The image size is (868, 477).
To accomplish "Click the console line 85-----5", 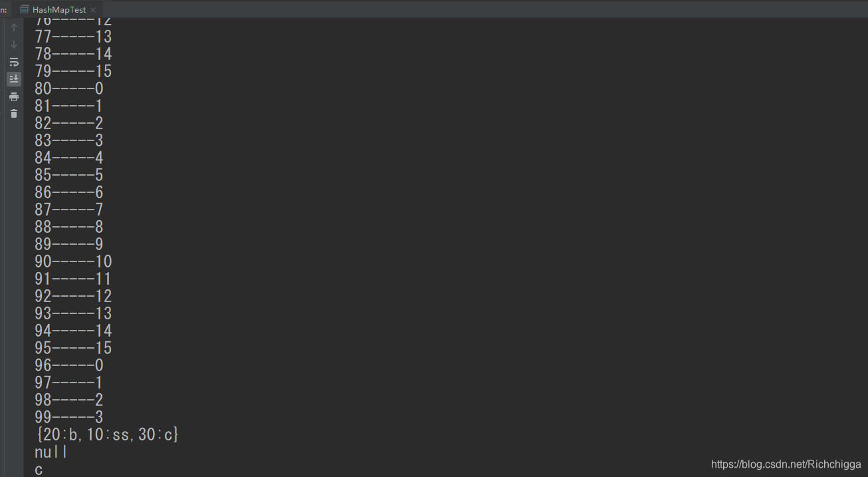I will (x=69, y=175).
